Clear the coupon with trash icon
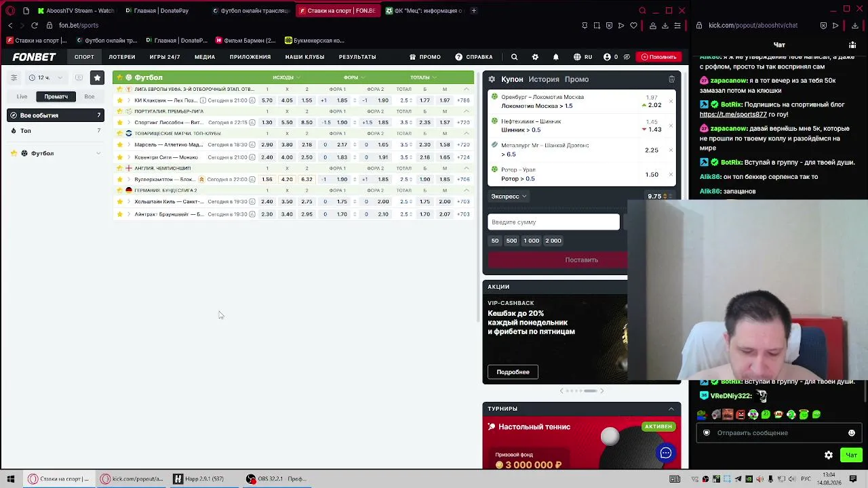 pos(671,79)
